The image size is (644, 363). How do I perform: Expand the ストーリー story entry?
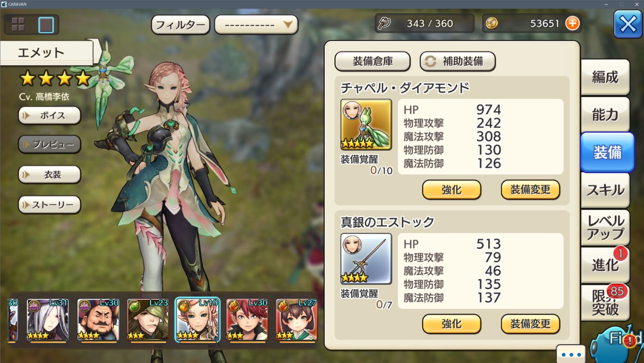(49, 205)
